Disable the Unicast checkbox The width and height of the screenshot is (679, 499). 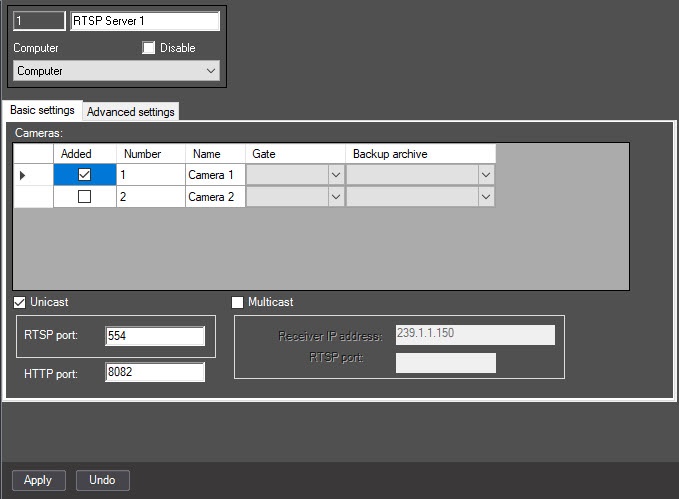pos(19,302)
